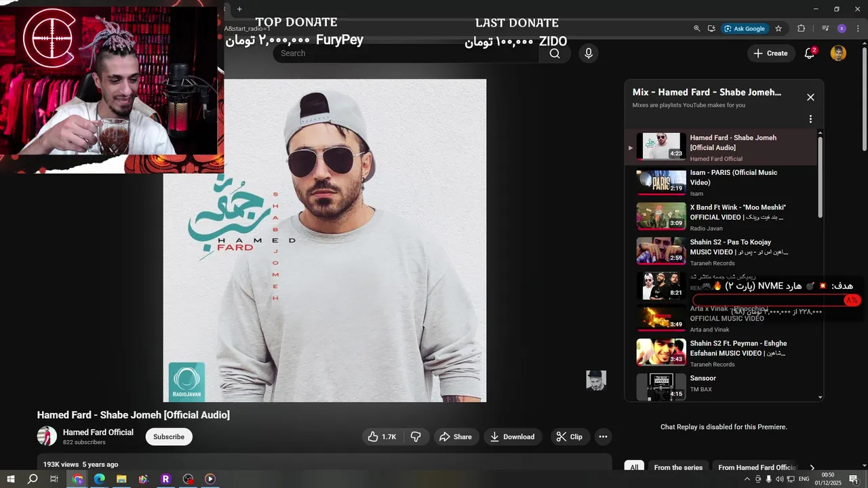Open Task View on the taskbar
868x488 pixels.
[54, 479]
